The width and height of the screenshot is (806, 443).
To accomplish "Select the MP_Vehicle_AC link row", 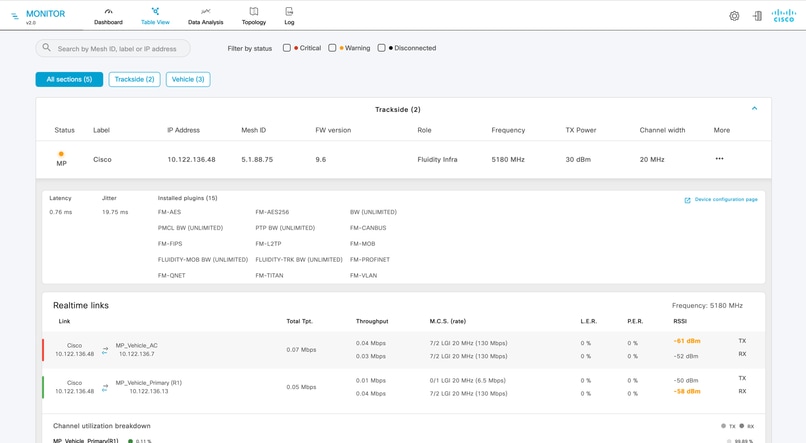I will point(403,350).
